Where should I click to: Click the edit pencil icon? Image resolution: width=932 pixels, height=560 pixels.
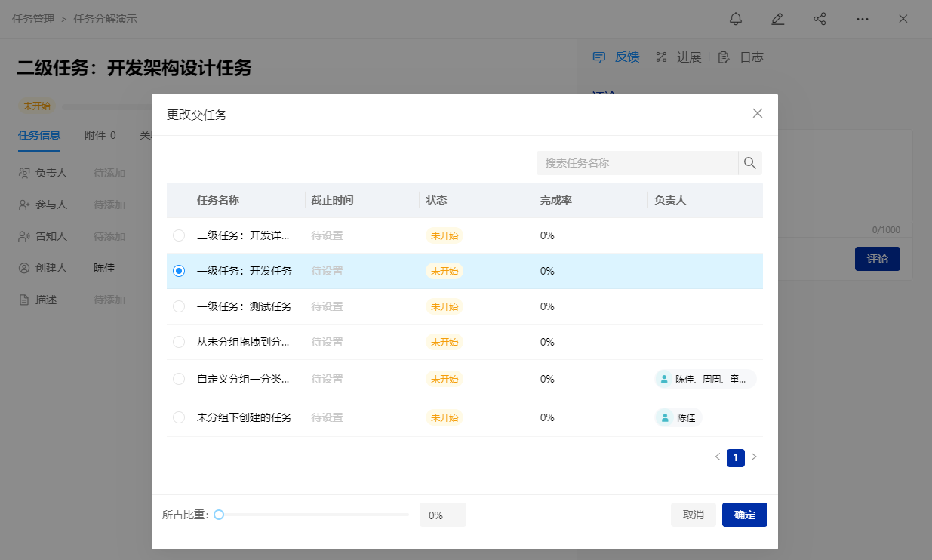(777, 19)
